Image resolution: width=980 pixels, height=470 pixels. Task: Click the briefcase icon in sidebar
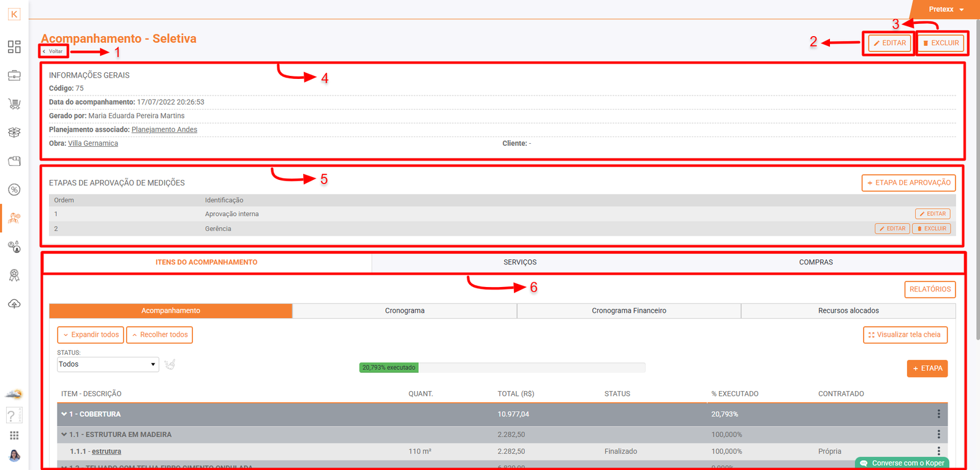[x=14, y=75]
